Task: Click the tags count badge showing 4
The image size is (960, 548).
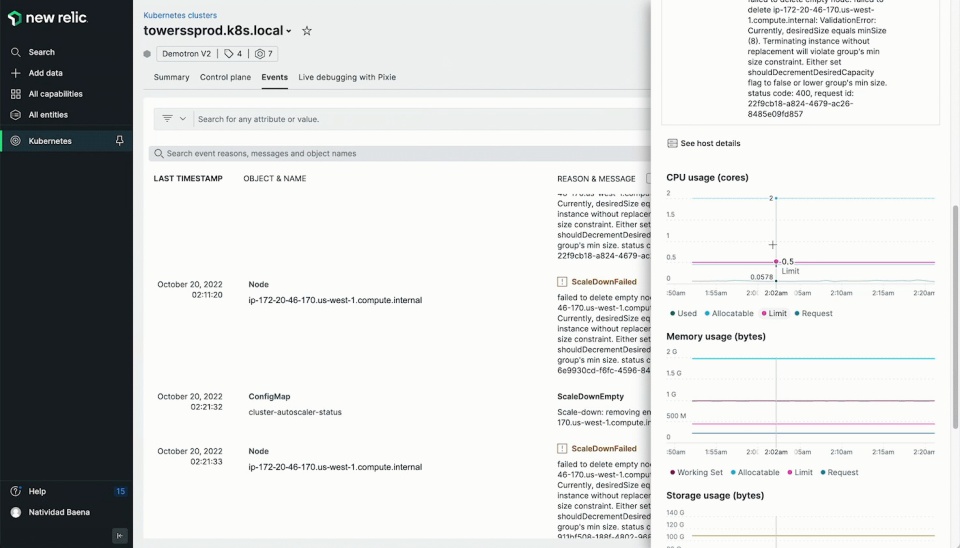Action: (233, 54)
